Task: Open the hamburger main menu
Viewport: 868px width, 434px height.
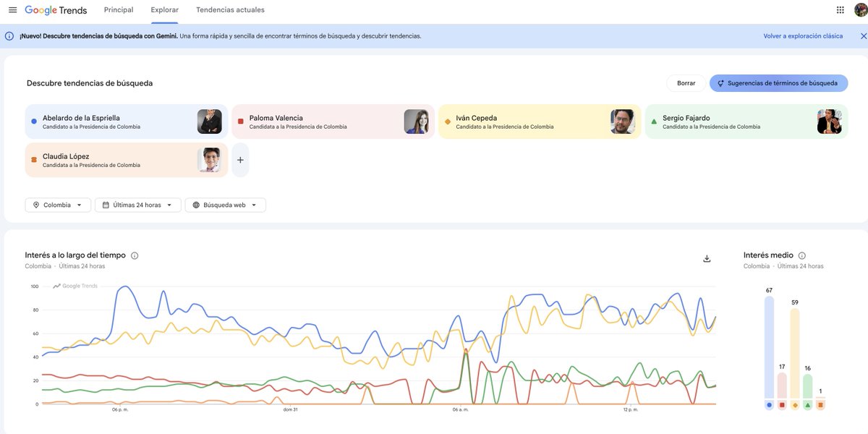Action: [12, 10]
